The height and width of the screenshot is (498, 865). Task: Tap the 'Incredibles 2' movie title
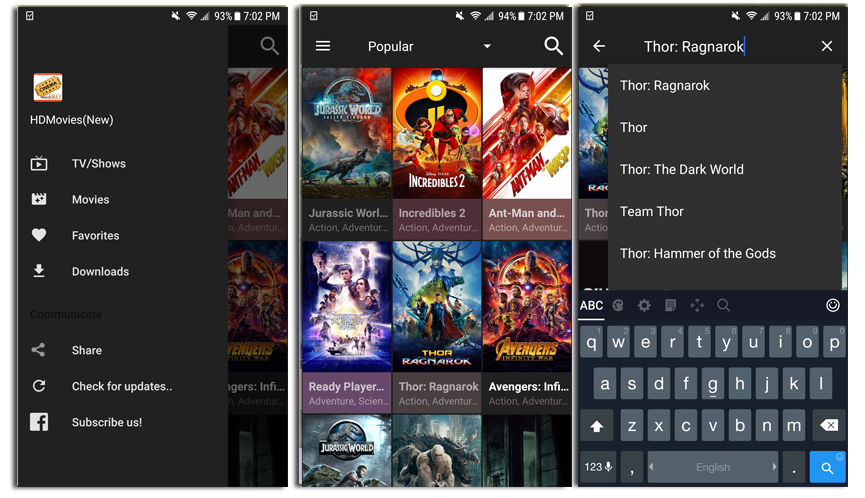(432, 213)
